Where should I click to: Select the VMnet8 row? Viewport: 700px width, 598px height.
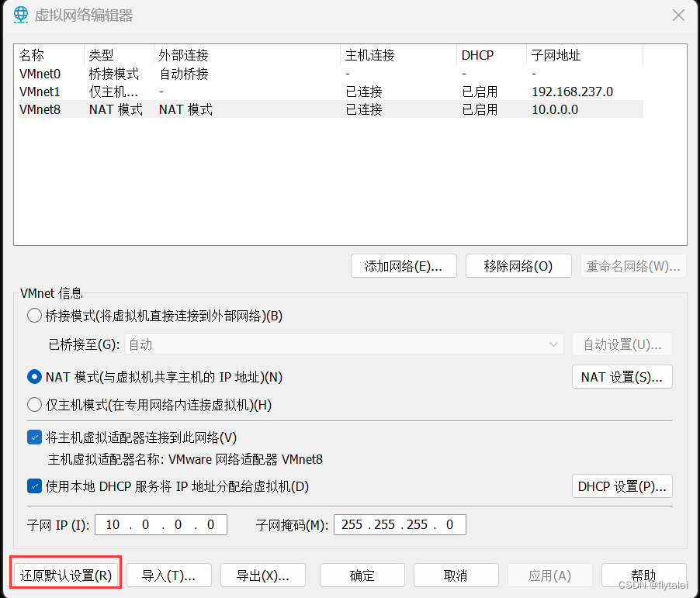(331, 109)
